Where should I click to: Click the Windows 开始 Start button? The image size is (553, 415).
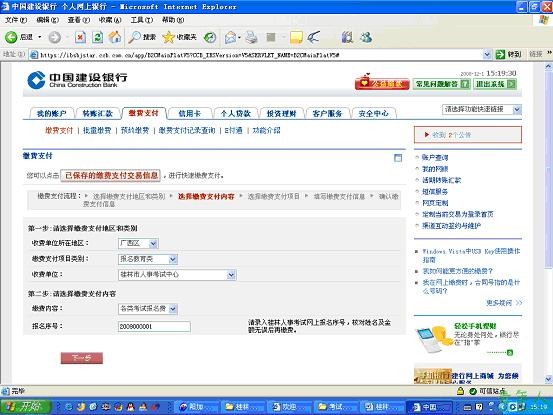(x=26, y=407)
